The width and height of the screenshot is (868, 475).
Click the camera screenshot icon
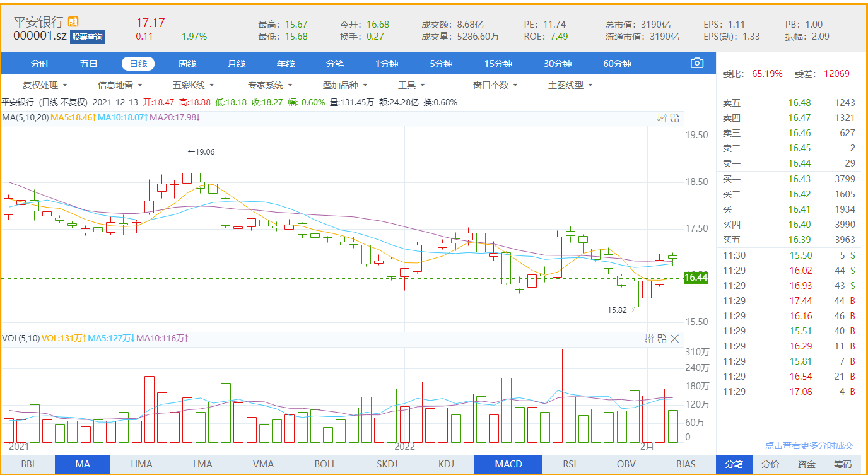[697, 63]
